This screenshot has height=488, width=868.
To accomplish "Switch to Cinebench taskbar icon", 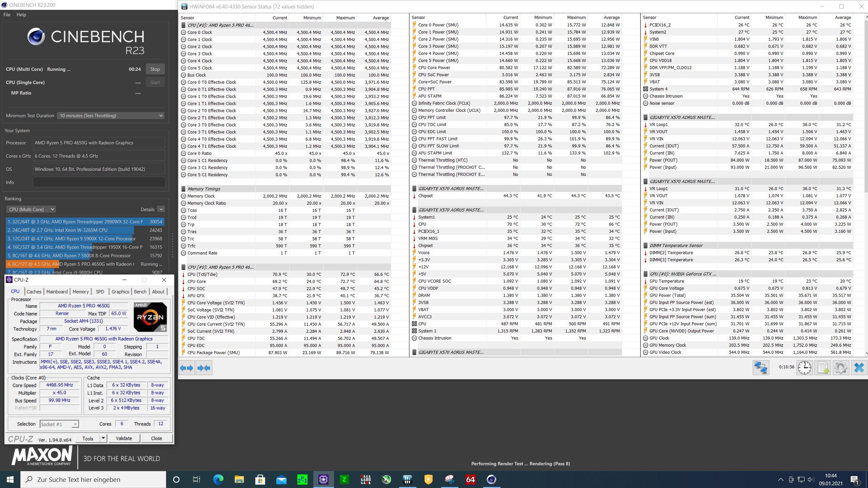I will [491, 480].
